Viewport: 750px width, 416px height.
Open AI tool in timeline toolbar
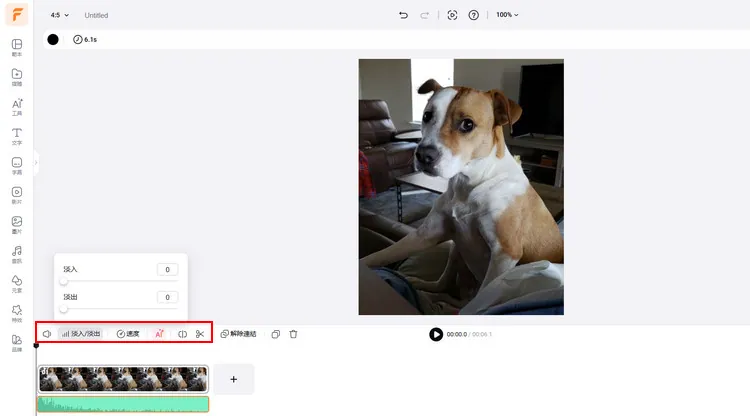pyautogui.click(x=159, y=334)
